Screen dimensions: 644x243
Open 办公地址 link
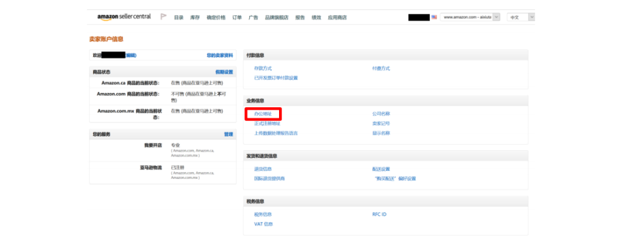(263, 114)
